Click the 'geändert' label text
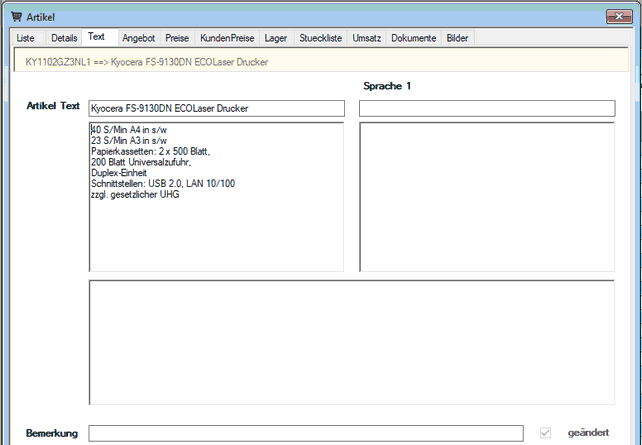Viewport: 642px width, 445px height. coord(588,433)
